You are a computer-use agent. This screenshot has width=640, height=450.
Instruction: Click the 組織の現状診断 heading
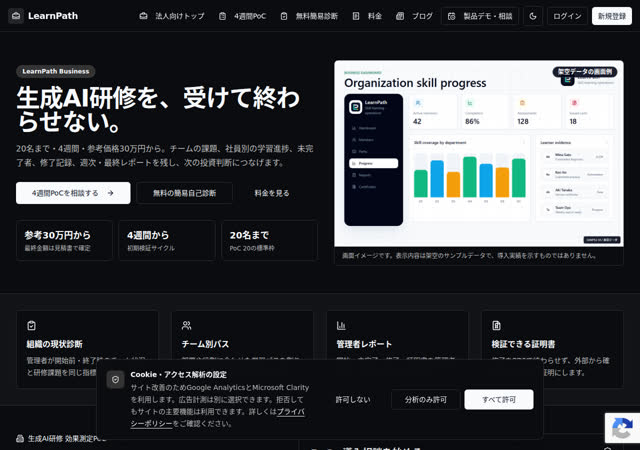tap(55, 344)
